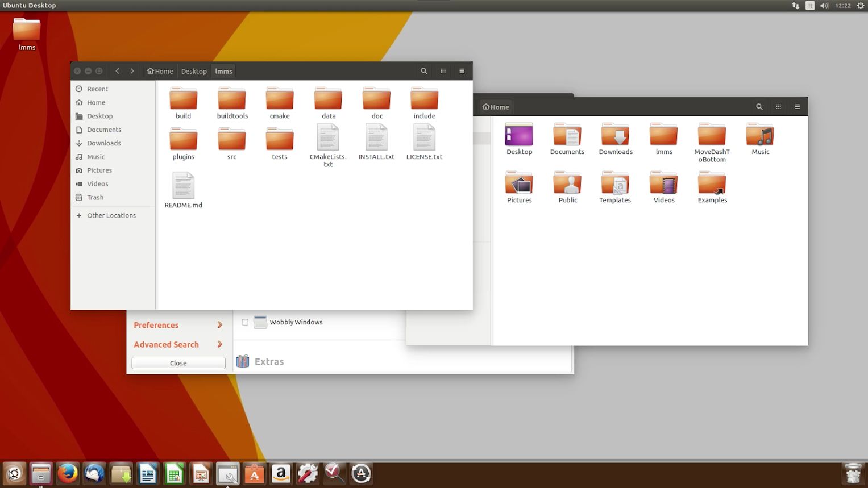The image size is (868, 488).
Task: Launch LibreOffice Writer from the dock
Action: click(147, 473)
